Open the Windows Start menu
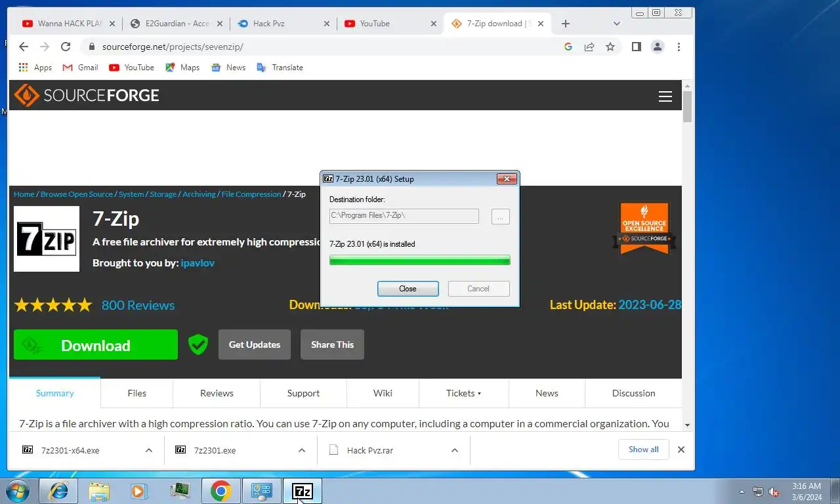Image resolution: width=840 pixels, height=504 pixels. coord(18,491)
